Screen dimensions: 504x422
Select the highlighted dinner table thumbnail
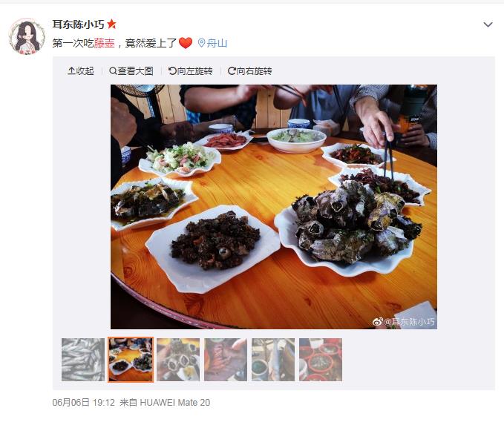click(x=131, y=360)
